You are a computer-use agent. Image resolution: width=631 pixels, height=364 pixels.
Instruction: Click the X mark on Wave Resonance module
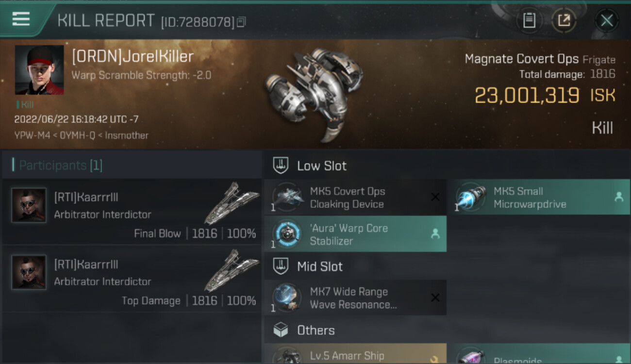435,298
